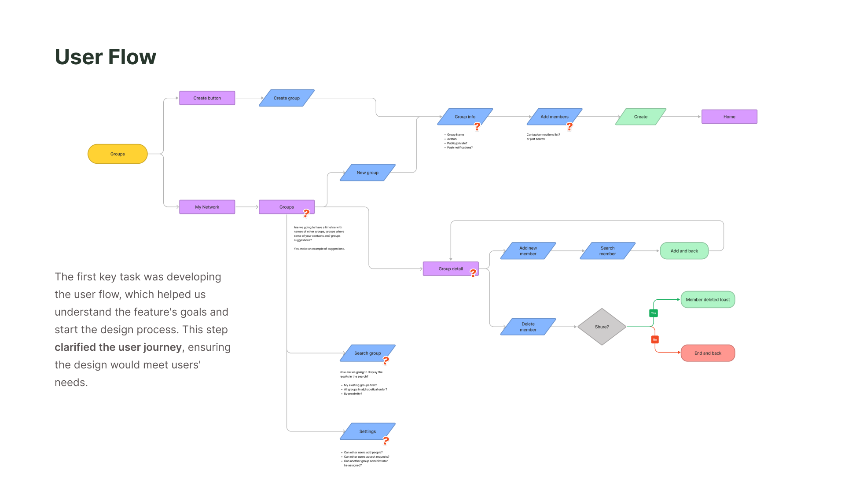The width and height of the screenshot is (845, 504).
Task: Click the red No label badge
Action: pyautogui.click(x=655, y=339)
